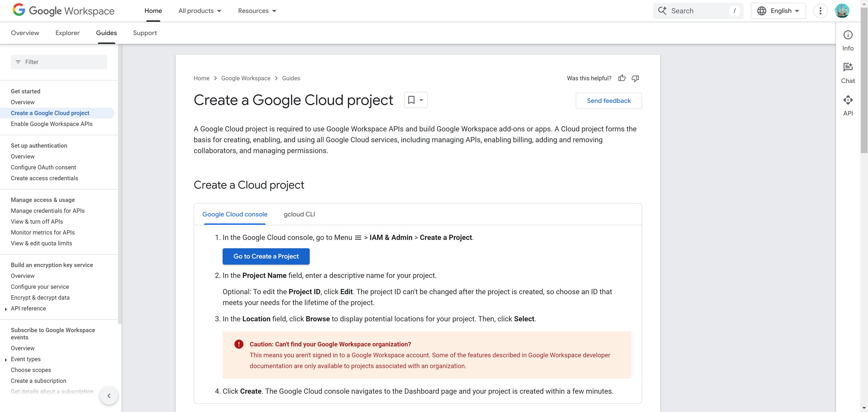Click the bookmark icon beside page title
The height and width of the screenshot is (412, 868).
click(x=411, y=100)
